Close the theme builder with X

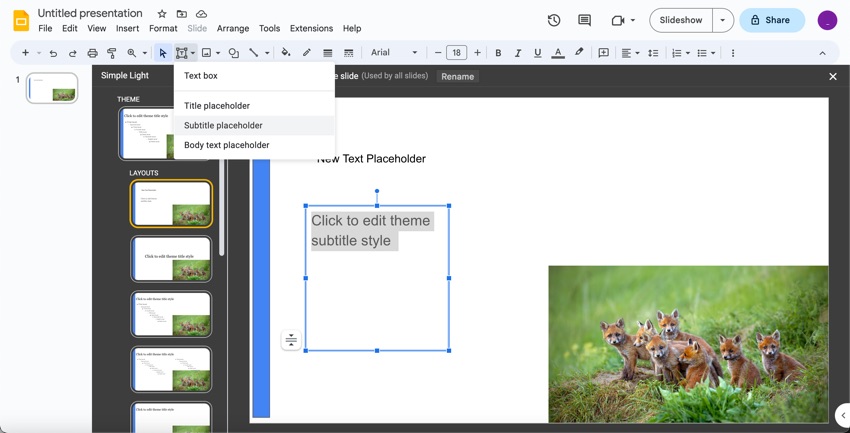click(x=833, y=76)
